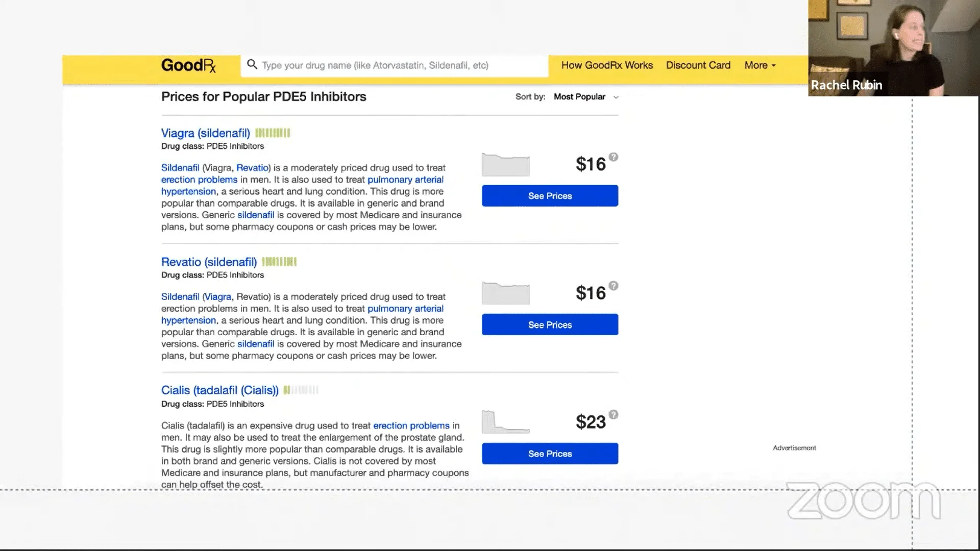Click 'Prices for Popular PDE5 Inhibitors' heading

point(264,97)
